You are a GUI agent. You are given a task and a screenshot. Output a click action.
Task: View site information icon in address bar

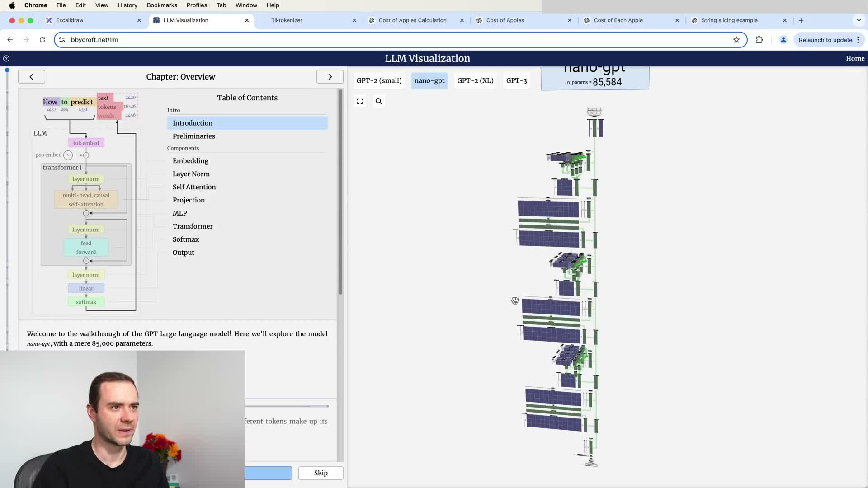[x=62, y=40]
